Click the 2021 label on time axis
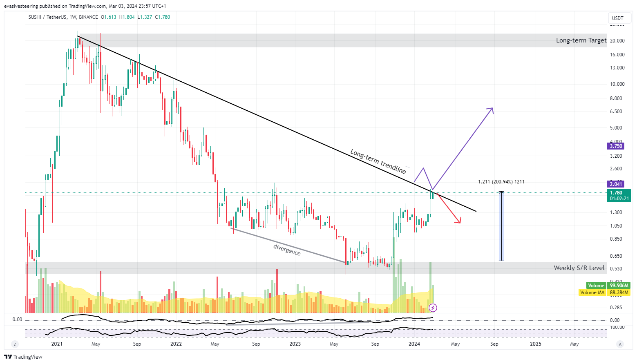The width and height of the screenshot is (637, 364). (57, 344)
